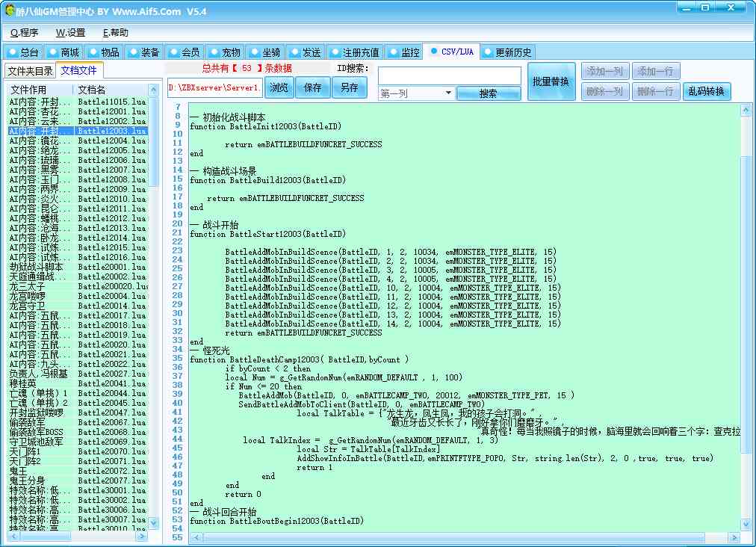Open the 更新历史 tab

tap(507, 52)
